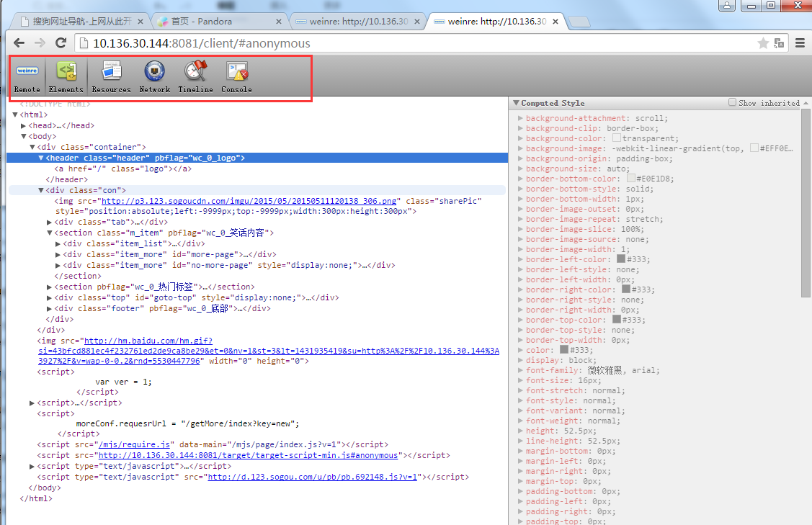
Task: Open the sogoucdn sharePic image link
Action: (249, 201)
